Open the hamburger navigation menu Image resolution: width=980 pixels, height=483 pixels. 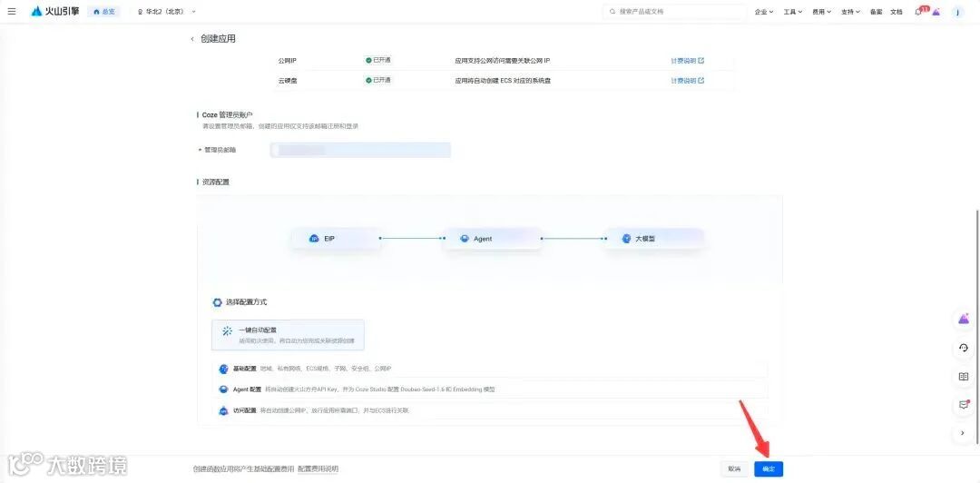(12, 11)
